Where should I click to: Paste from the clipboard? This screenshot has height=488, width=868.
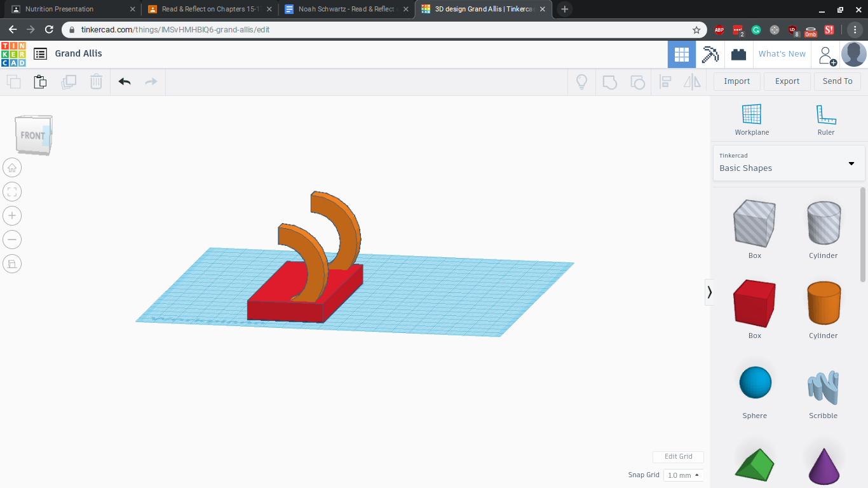click(40, 81)
